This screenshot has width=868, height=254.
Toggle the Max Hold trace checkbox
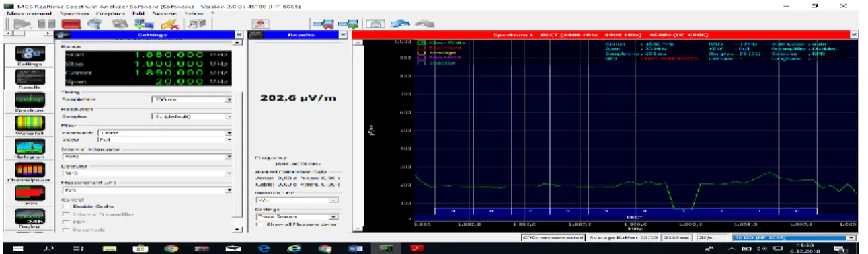click(x=422, y=48)
